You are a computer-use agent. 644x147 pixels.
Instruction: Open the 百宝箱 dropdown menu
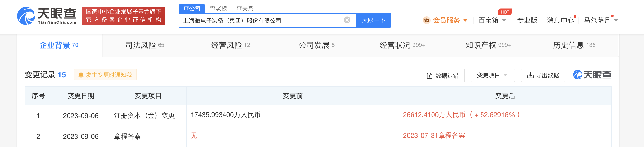click(x=504, y=20)
